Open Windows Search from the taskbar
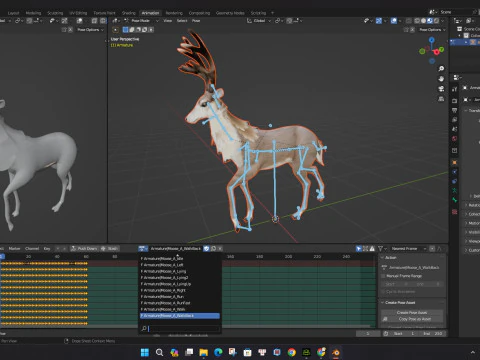The width and height of the screenshot is (480, 360). tap(159, 352)
